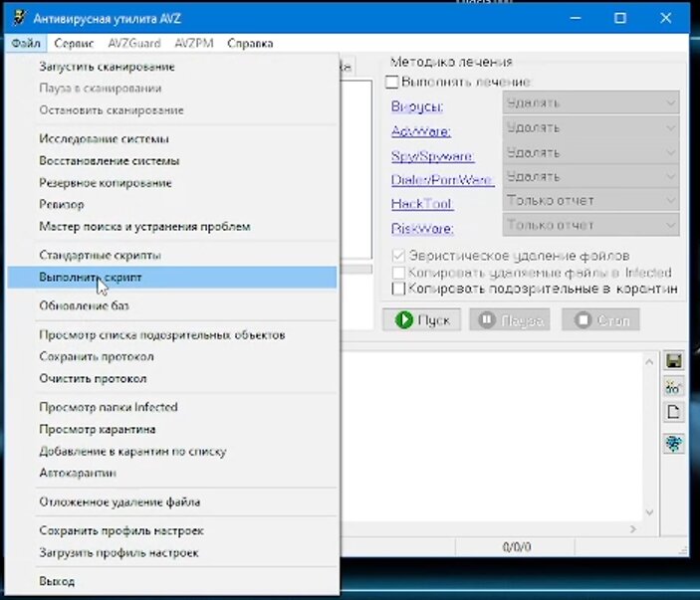Click the save protocol floppy disk icon
This screenshot has width=700, height=600.
coord(674,360)
